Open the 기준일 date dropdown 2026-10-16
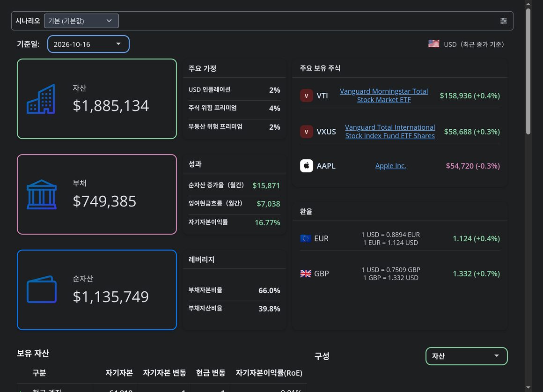543x392 pixels. 88,44
